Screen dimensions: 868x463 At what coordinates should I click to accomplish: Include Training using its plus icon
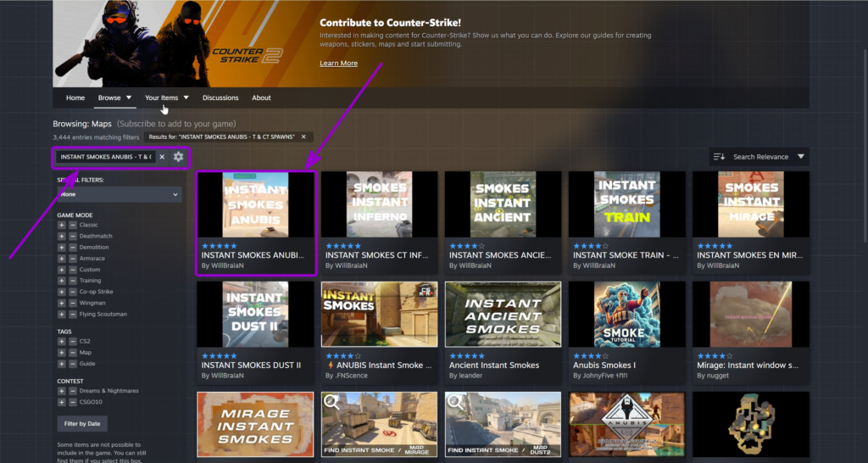coord(61,280)
